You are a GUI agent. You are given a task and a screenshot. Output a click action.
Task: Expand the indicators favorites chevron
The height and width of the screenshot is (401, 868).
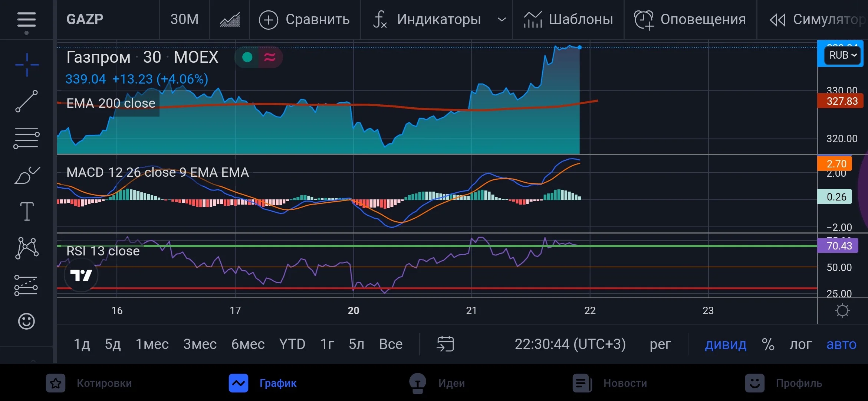502,20
